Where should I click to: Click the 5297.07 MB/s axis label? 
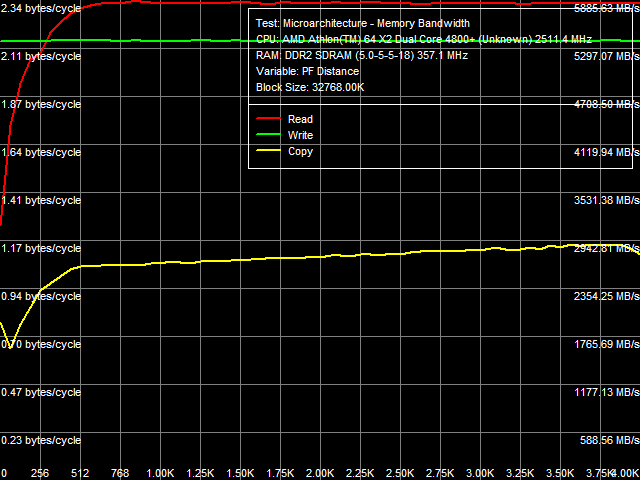[x=600, y=56]
